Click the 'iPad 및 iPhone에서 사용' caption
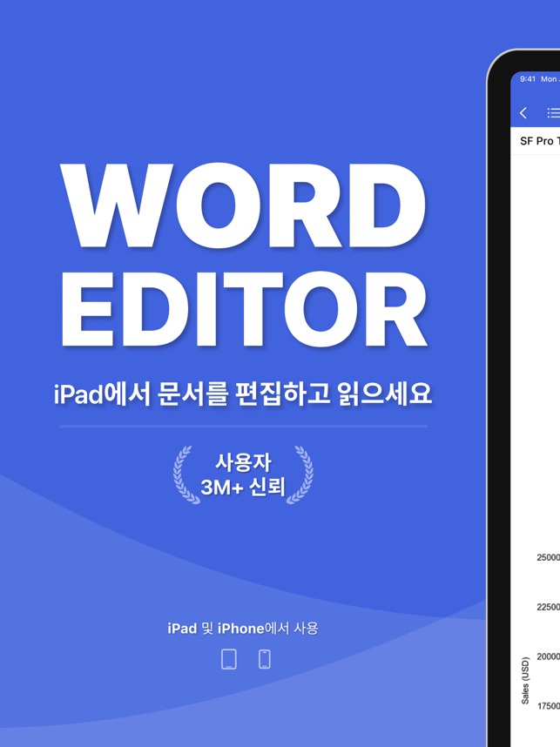560x747 pixels. click(243, 629)
